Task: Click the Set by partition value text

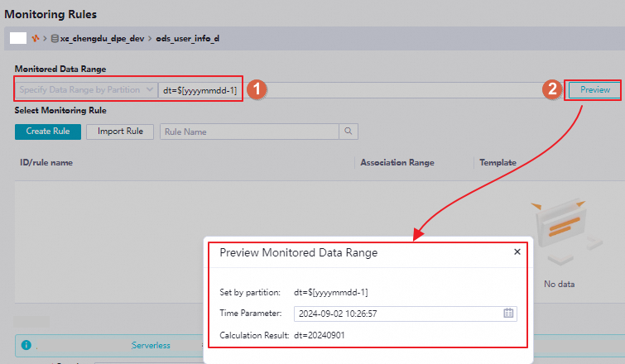Action: click(x=331, y=292)
